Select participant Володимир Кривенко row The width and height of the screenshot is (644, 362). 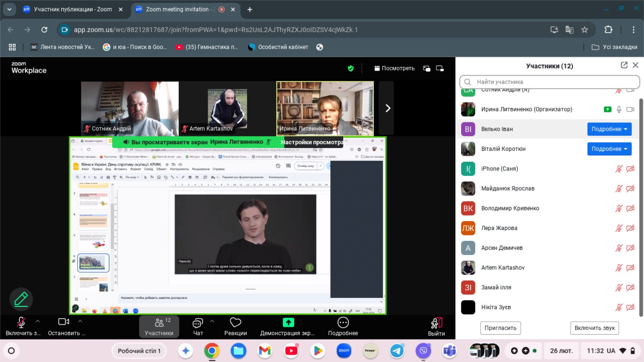(x=547, y=208)
